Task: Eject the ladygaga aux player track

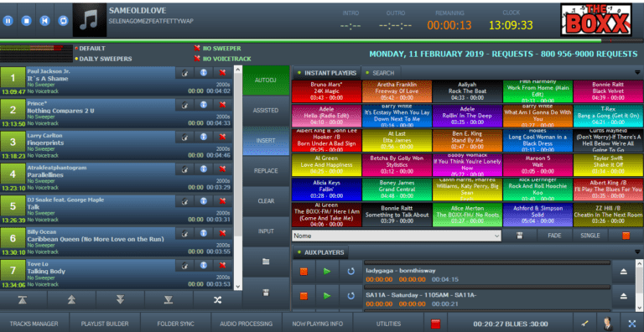Action: [x=624, y=272]
